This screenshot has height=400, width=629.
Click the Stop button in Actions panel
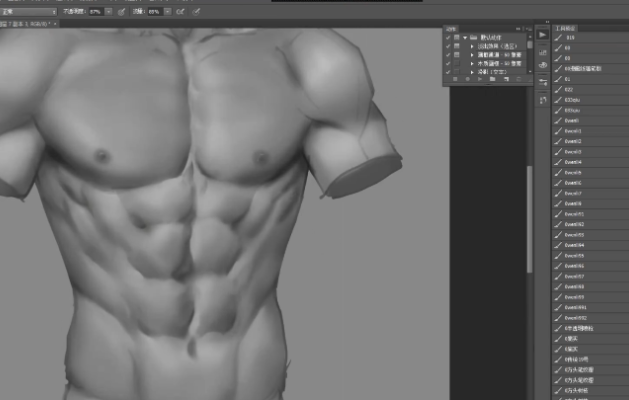coord(455,79)
